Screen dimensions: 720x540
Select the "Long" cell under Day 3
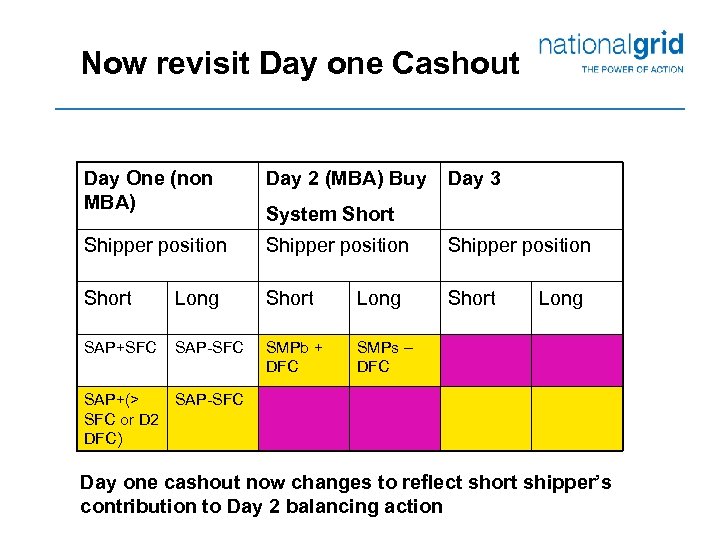pyautogui.click(x=560, y=298)
